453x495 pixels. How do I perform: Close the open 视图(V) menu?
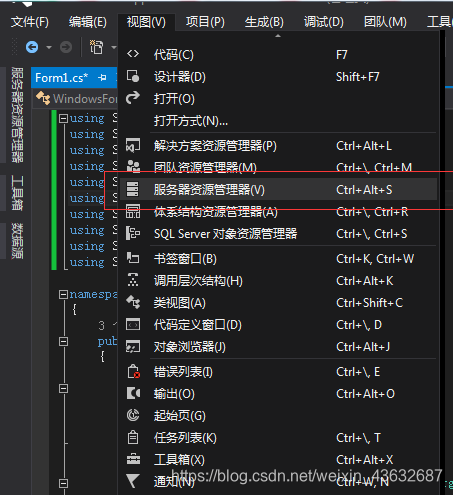(x=146, y=22)
